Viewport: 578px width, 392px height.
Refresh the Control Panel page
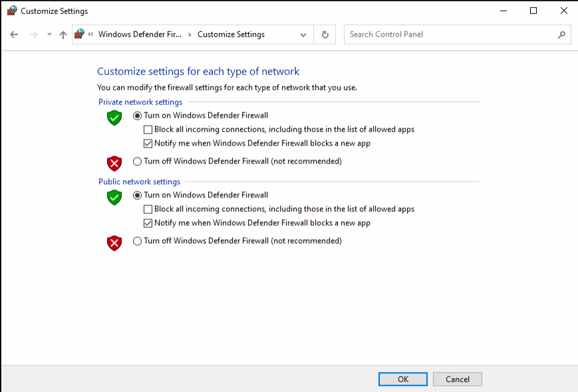(325, 35)
